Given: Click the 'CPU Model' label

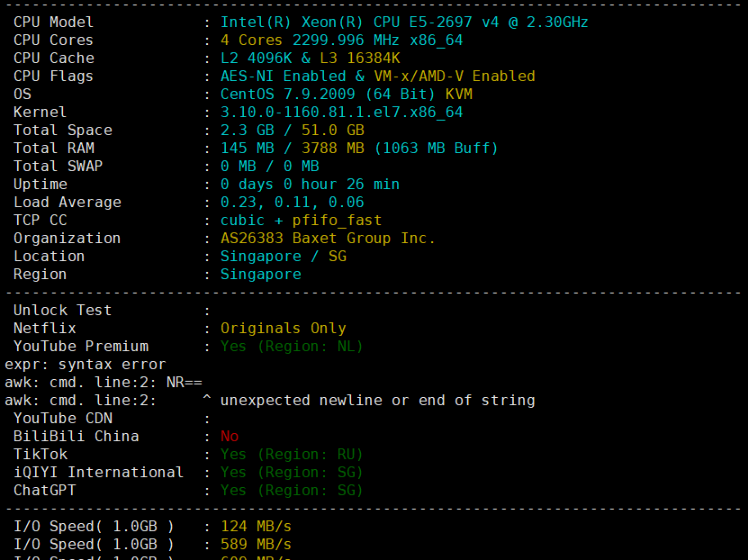Looking at the screenshot, I should [53, 23].
